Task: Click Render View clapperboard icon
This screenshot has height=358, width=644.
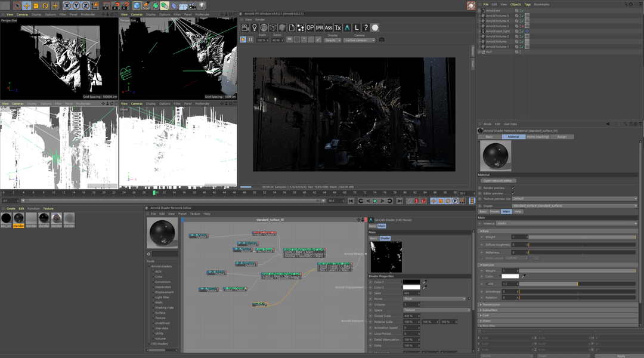Action: 106,6
